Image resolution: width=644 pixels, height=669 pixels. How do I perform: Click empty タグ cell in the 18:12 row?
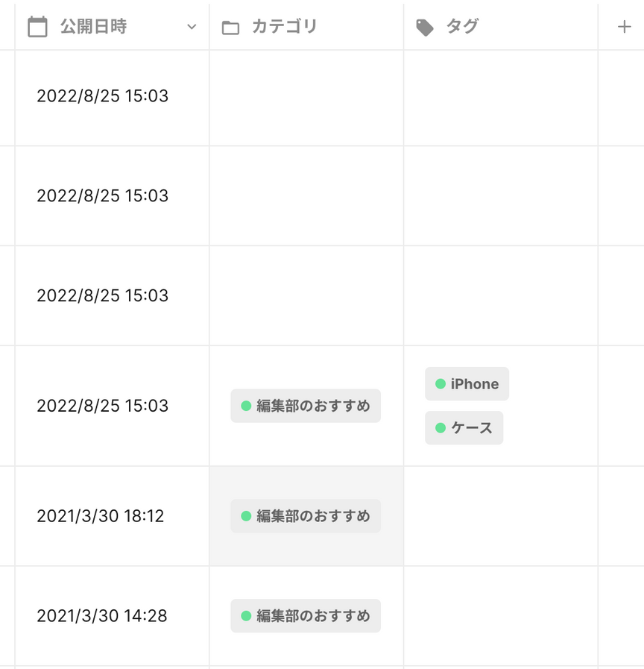(x=501, y=516)
